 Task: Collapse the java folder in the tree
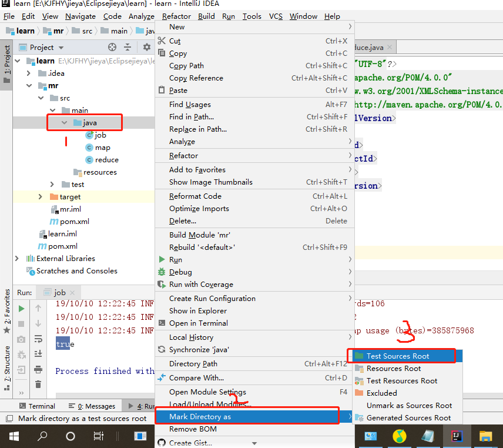pos(65,122)
